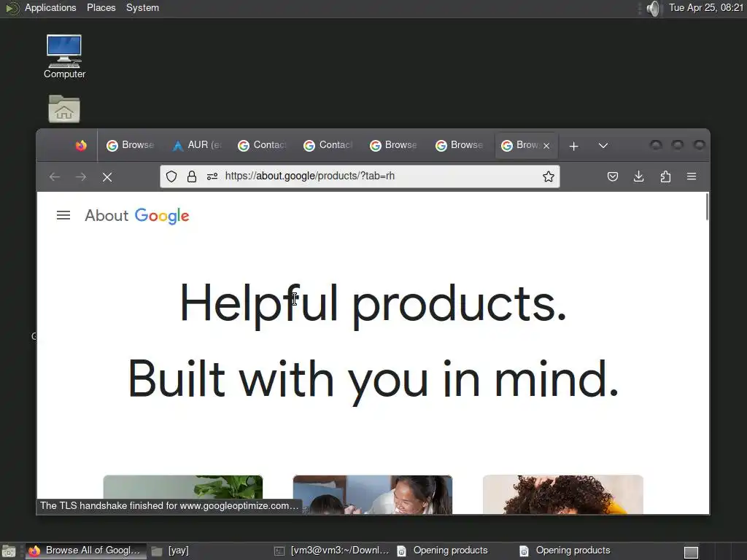Image resolution: width=747 pixels, height=560 pixels.
Task: Close the active Browse tab
Action: (546, 146)
